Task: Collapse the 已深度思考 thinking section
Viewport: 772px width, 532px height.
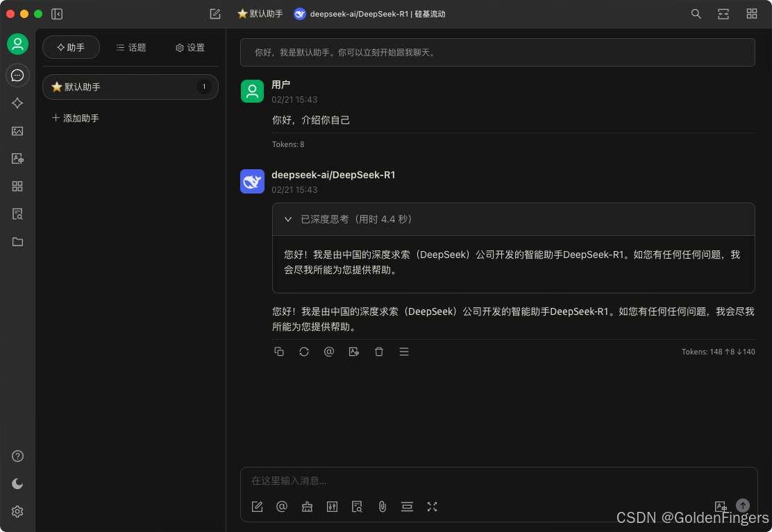Action: point(513,219)
